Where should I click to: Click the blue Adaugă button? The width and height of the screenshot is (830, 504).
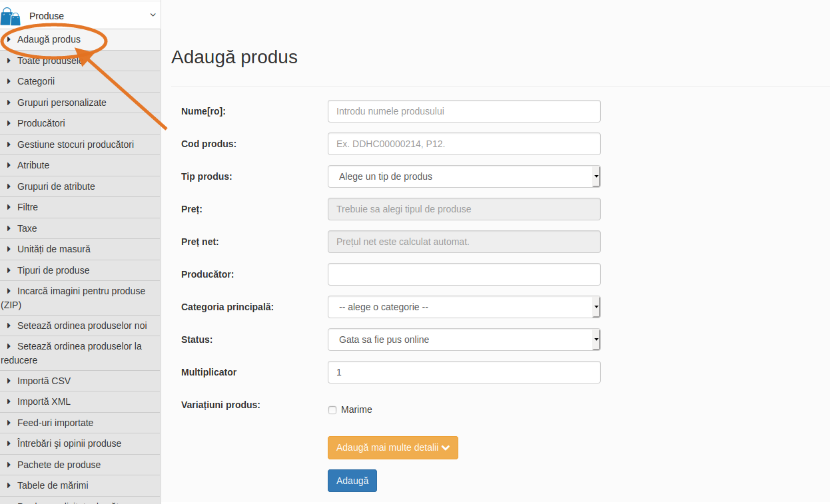click(352, 481)
